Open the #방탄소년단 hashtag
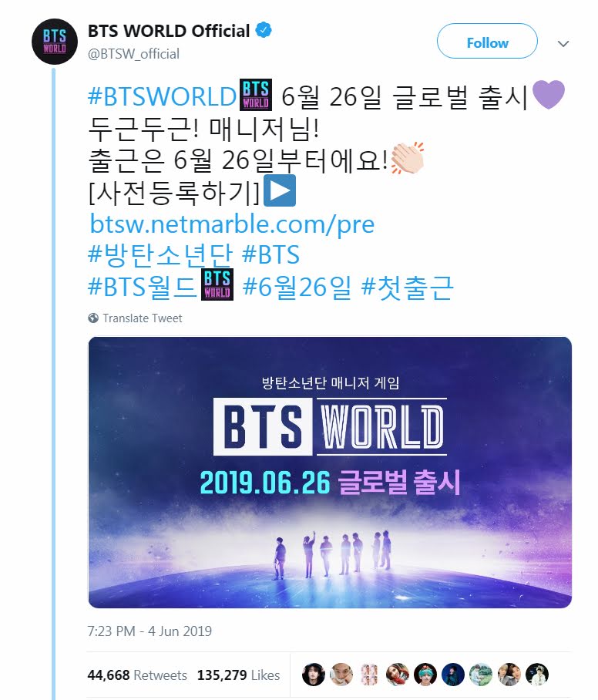This screenshot has height=700, width=598. 160,254
